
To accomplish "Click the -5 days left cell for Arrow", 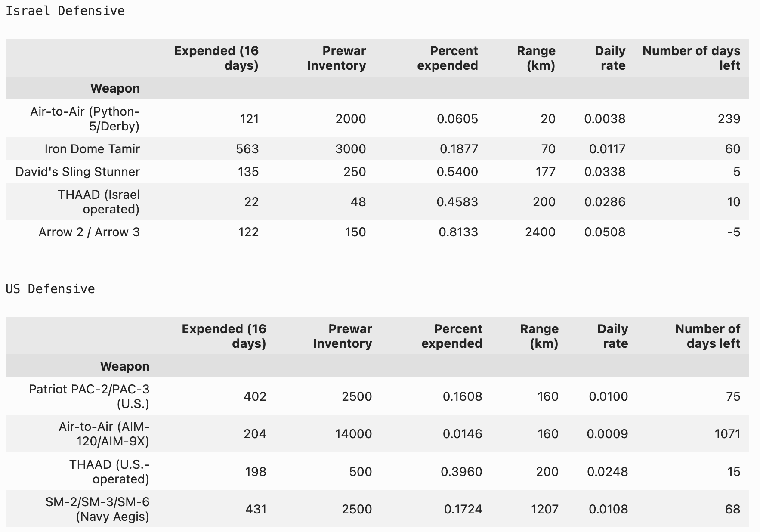I will pyautogui.click(x=733, y=232).
